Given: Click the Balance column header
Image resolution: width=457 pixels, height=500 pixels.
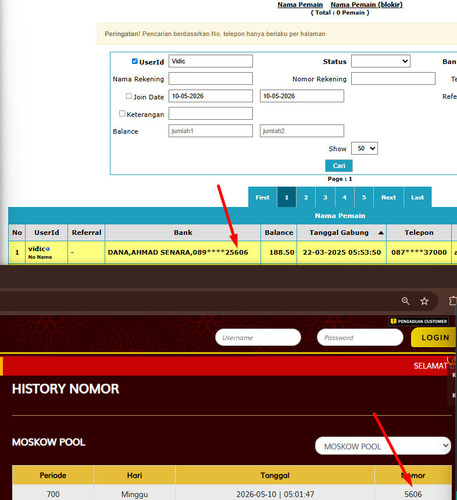Looking at the screenshot, I should pos(279,233).
